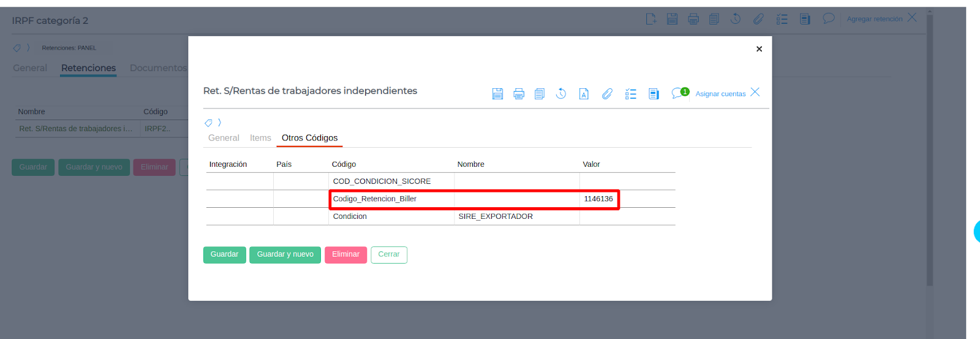980x339 pixels.
Task: Open comments bubble with the 1 badge
Action: click(x=677, y=93)
